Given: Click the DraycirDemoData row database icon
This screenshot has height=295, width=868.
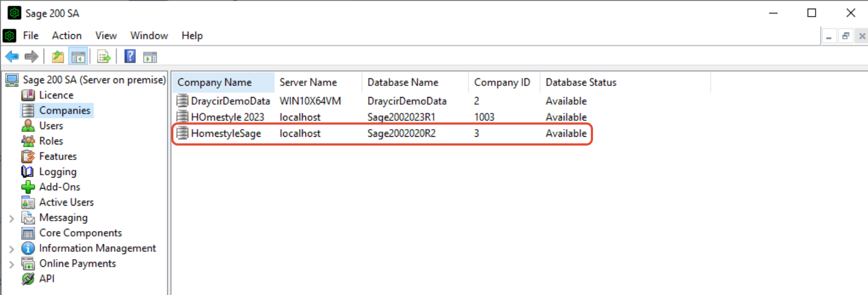Looking at the screenshot, I should point(182,100).
